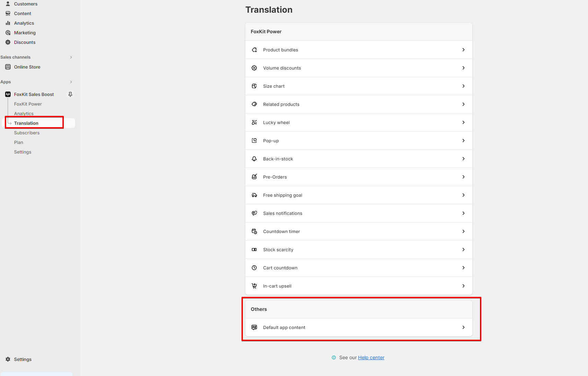Open Lucky wheel via its chevron

[x=463, y=122]
